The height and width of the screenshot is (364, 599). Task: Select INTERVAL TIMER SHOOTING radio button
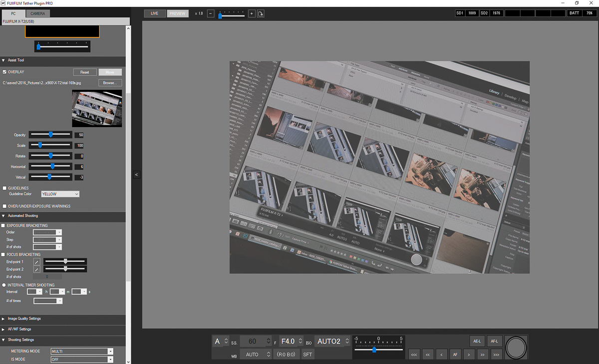[3, 285]
